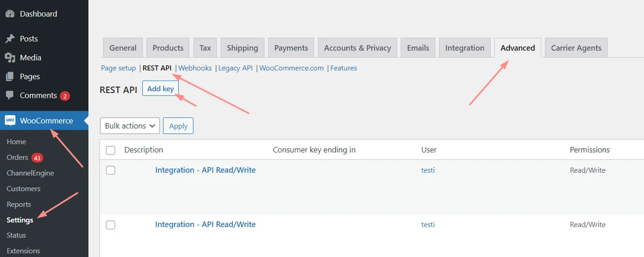
Task: Click the Description column header
Action: pyautogui.click(x=144, y=150)
